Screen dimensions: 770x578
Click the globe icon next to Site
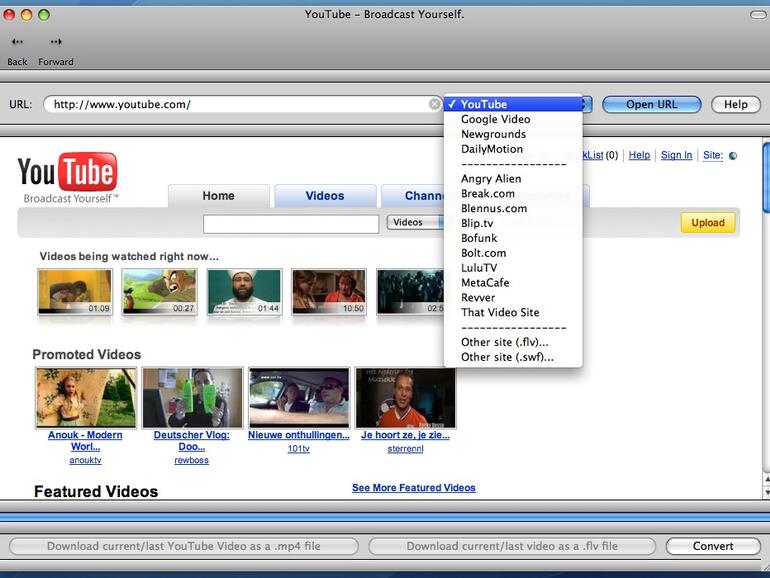(732, 156)
